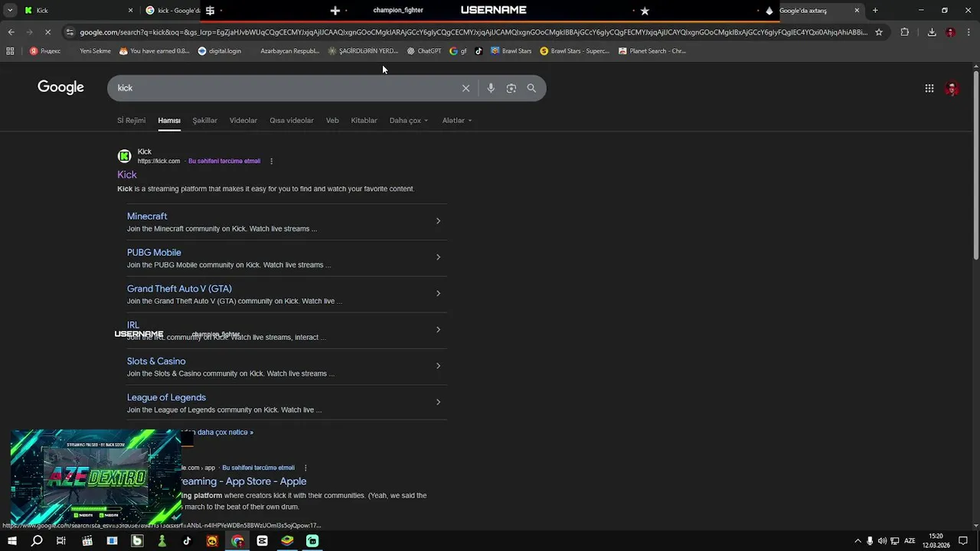The image size is (980, 551).
Task: Click the magnifier search button in search box
Action: click(x=531, y=88)
